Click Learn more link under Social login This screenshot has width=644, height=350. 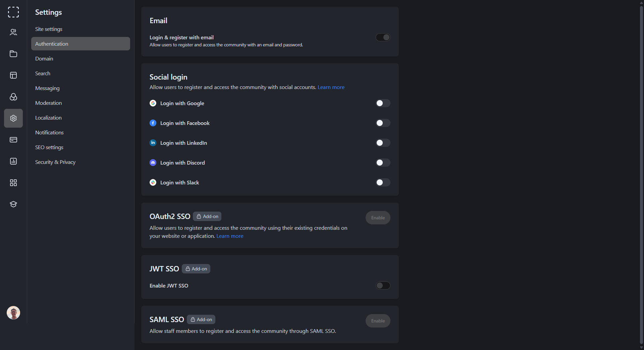click(x=331, y=87)
